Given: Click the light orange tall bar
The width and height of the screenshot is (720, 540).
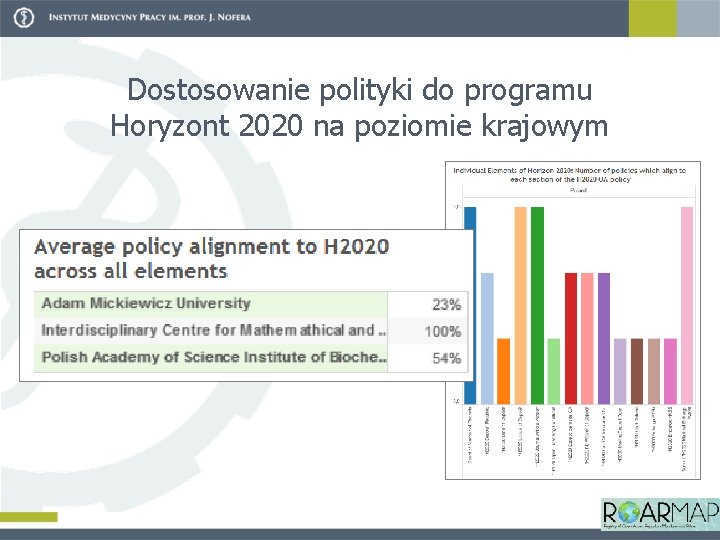Looking at the screenshot, I should [520, 305].
